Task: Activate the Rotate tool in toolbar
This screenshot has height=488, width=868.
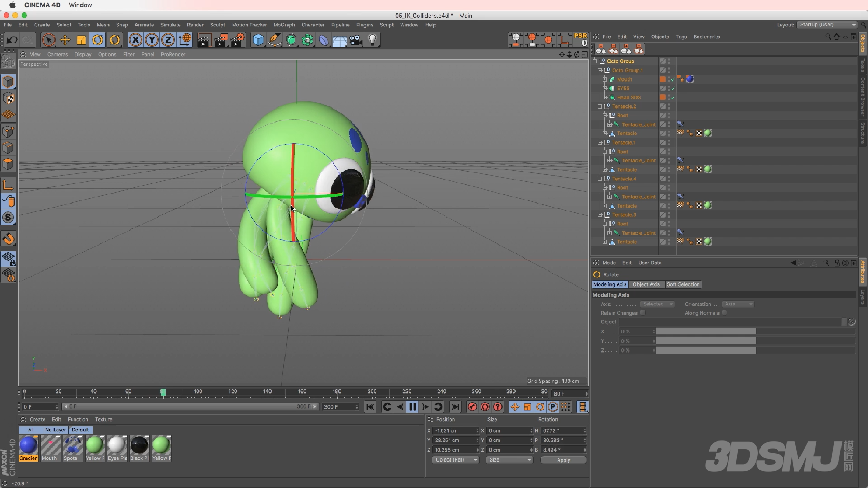Action: tap(98, 40)
